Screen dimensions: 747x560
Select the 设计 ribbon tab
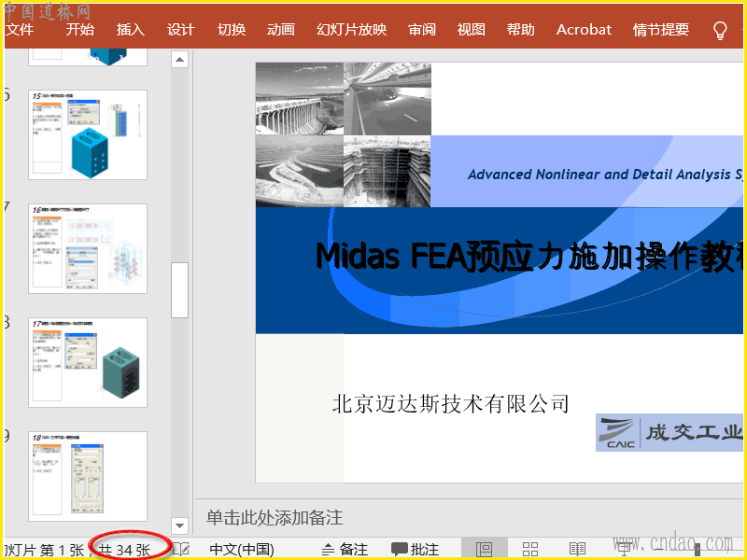(x=180, y=30)
